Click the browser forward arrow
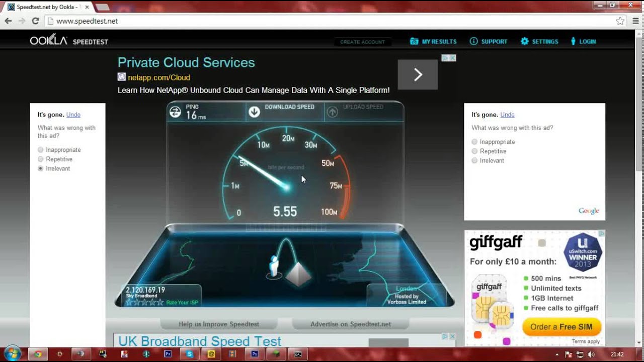 click(x=22, y=21)
